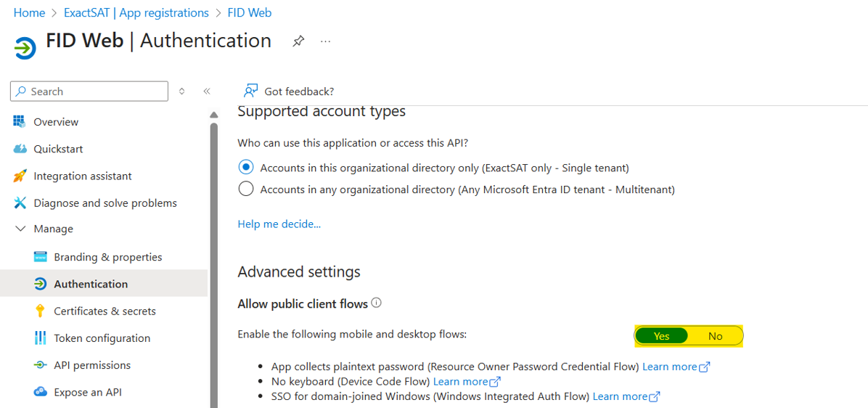Collapse the Manage section in sidebar
Image resolution: width=868 pixels, height=408 pixels.
pyautogui.click(x=20, y=229)
